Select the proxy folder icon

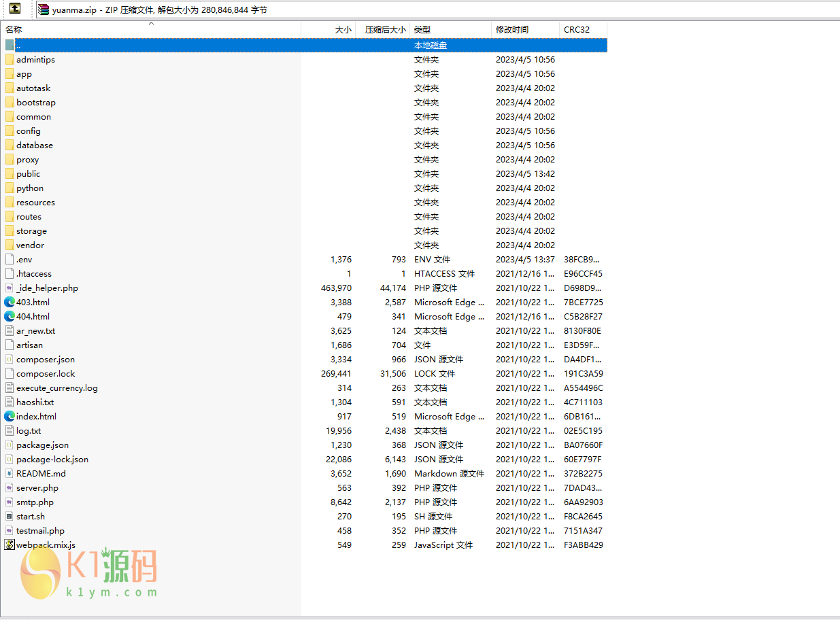tap(10, 159)
